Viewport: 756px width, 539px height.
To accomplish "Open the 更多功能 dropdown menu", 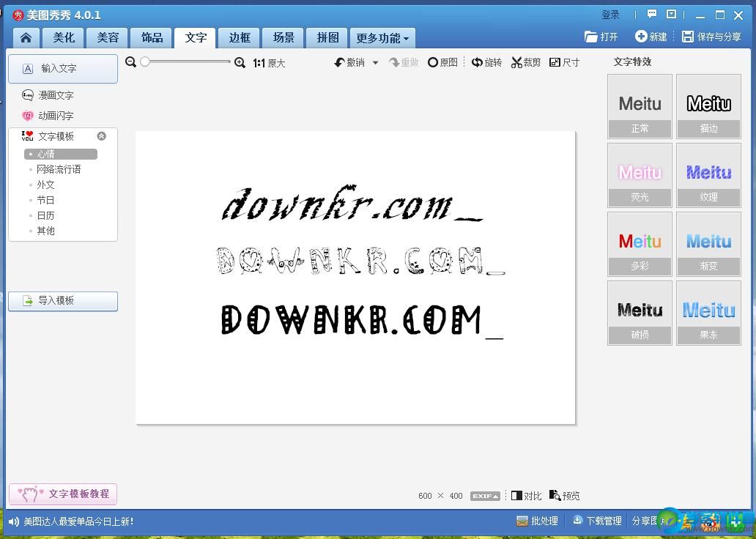I will [x=382, y=38].
